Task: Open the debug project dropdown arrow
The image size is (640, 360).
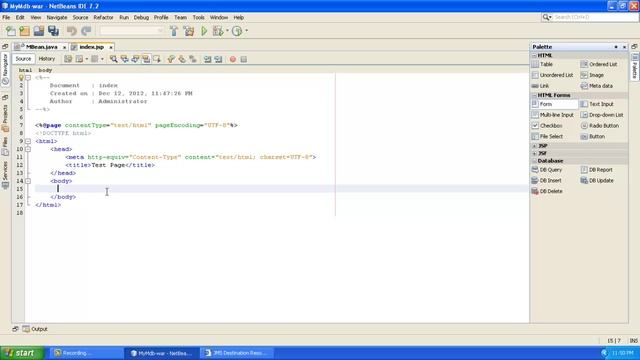Action: pos(227,31)
